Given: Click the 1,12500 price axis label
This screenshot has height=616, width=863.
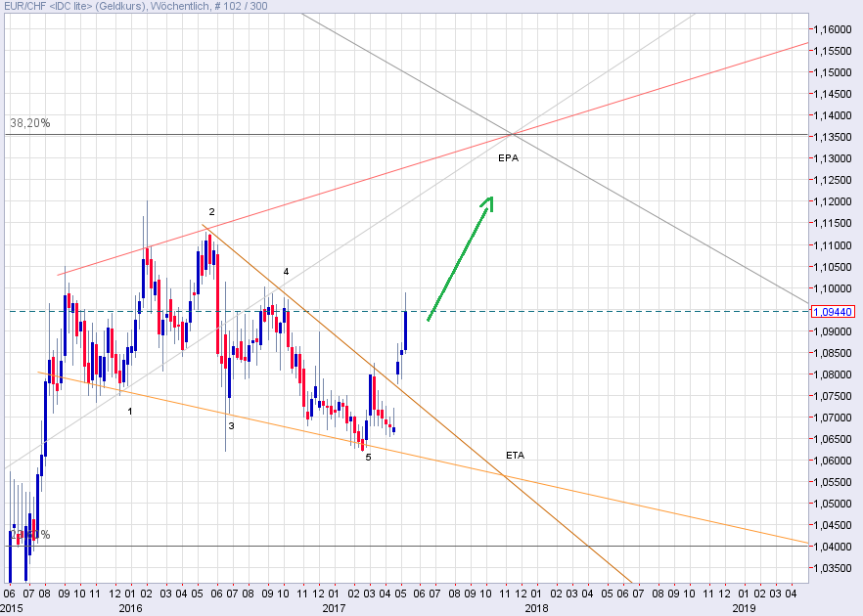Looking at the screenshot, I should coord(832,180).
